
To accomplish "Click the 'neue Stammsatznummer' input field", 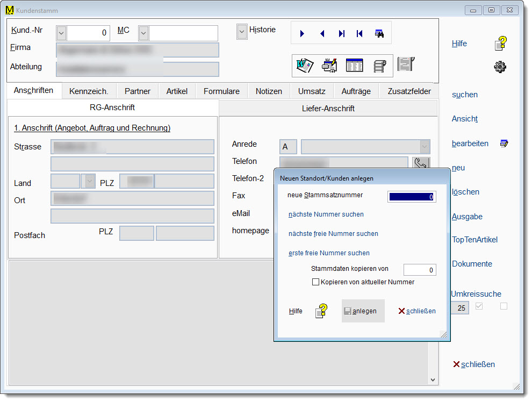I will tap(412, 197).
